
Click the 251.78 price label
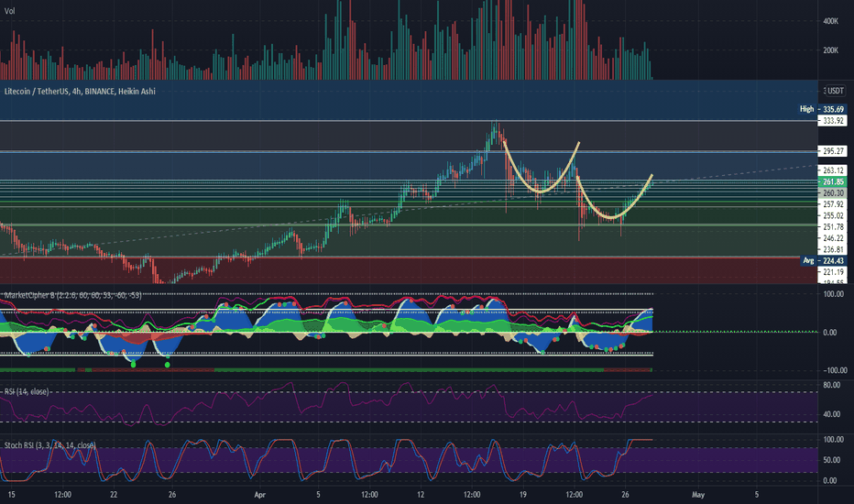pos(833,226)
